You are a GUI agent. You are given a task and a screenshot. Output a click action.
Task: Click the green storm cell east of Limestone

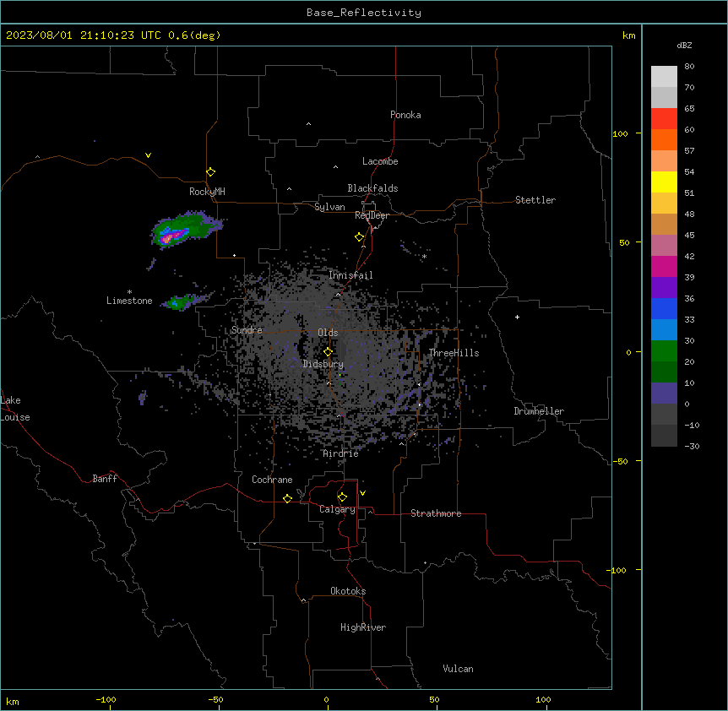(179, 303)
